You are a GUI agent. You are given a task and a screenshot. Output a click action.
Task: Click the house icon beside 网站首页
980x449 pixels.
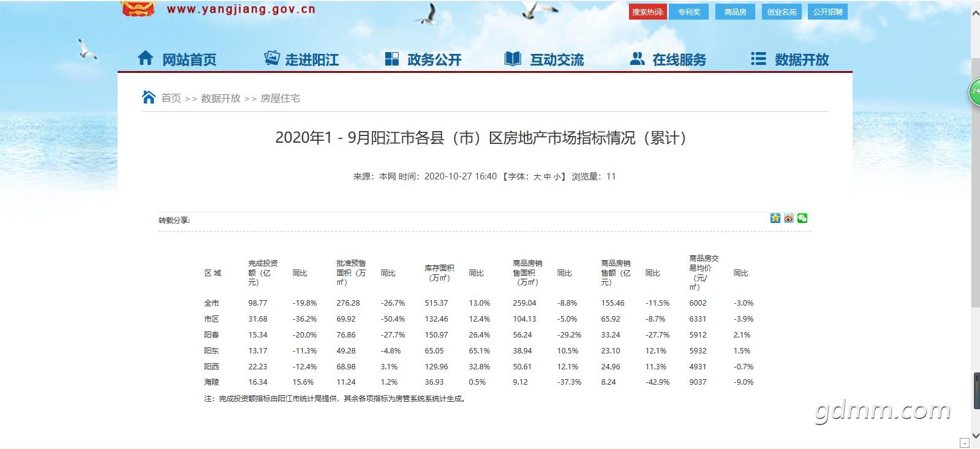pyautogui.click(x=145, y=58)
